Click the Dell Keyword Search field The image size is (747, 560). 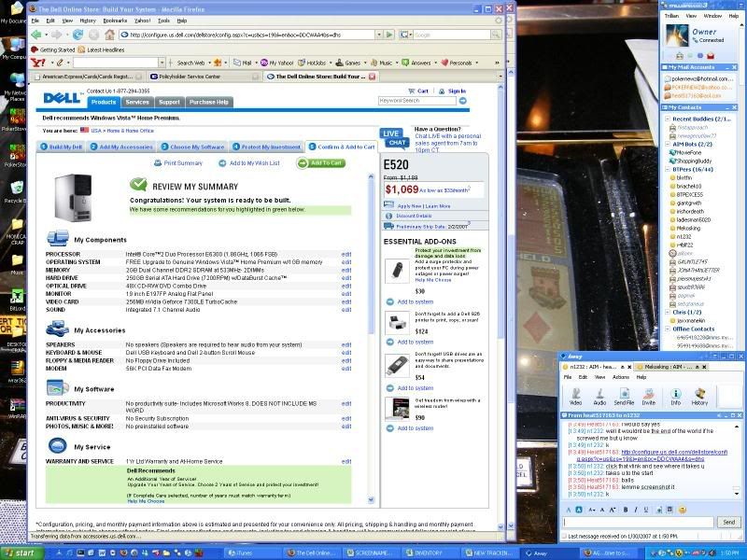[x=416, y=101]
